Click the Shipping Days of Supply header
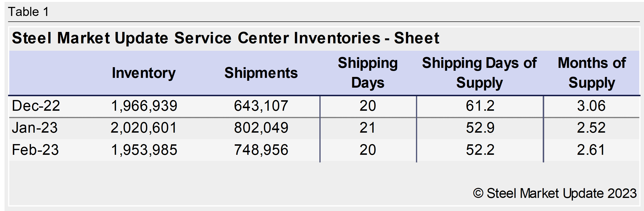This screenshot has height=211, width=644. pos(479,73)
